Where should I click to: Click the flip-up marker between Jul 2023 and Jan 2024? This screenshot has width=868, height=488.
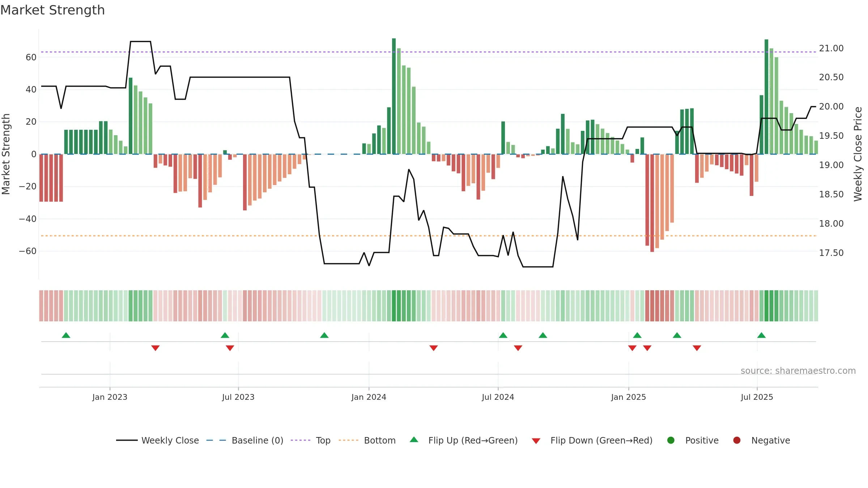(324, 335)
